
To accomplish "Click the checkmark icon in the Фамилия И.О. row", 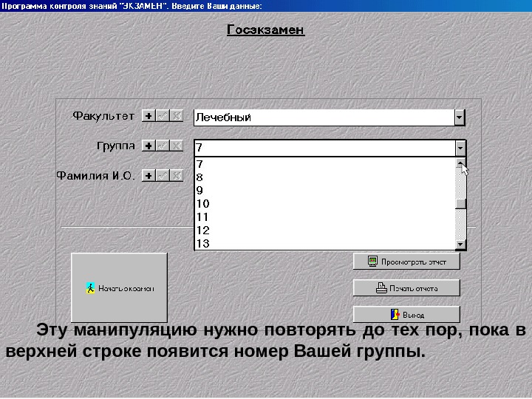I will pyautogui.click(x=163, y=176).
